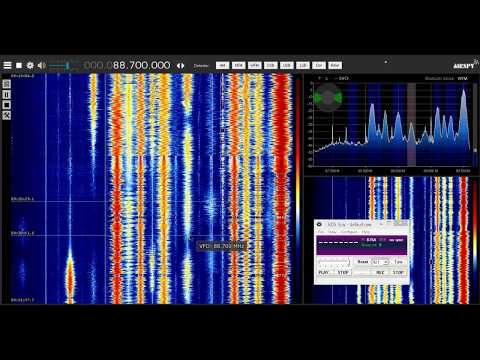The width and height of the screenshot is (480, 360).
Task: Click the VFO 88.700 MHz tooltip label
Action: pos(221,246)
